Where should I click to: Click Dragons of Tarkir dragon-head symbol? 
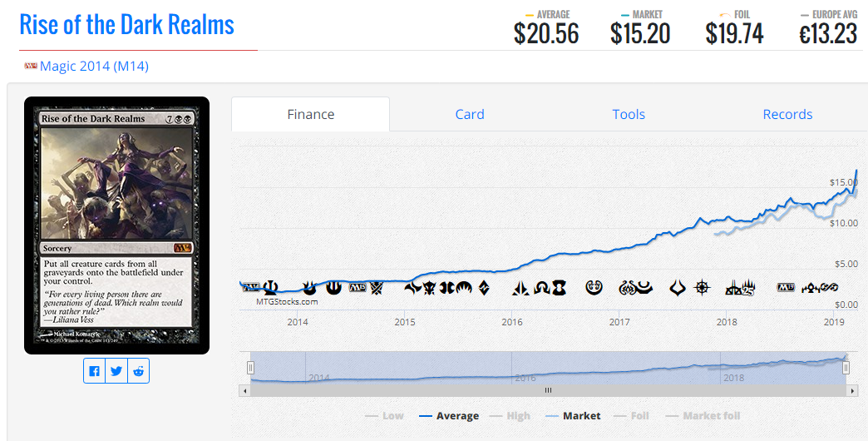(x=430, y=288)
